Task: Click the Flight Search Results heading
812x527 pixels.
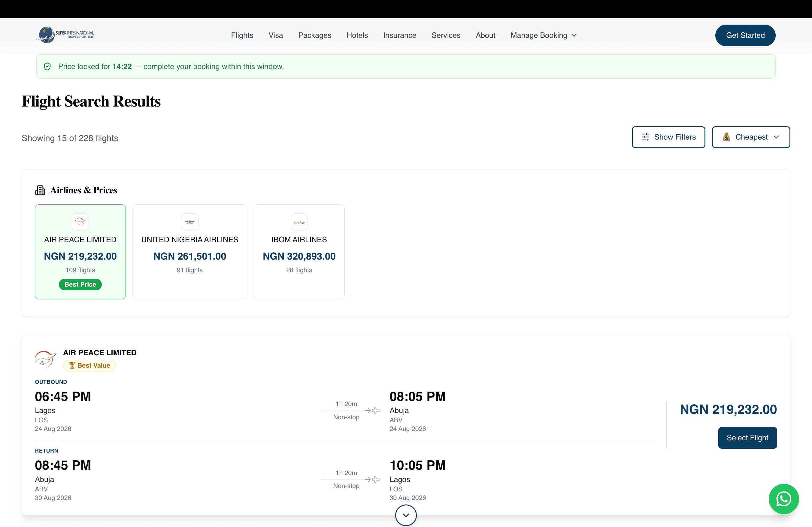Action: [x=91, y=101]
